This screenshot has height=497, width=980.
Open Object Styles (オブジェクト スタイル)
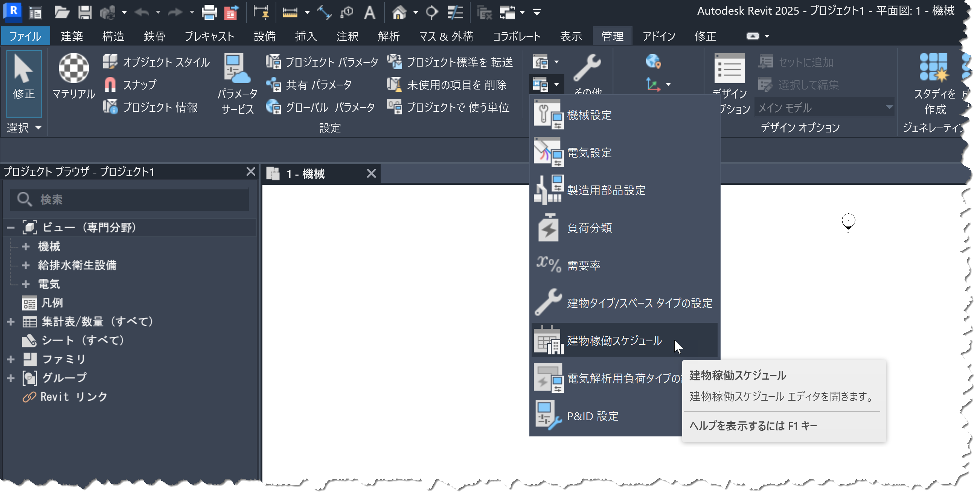[x=156, y=62]
